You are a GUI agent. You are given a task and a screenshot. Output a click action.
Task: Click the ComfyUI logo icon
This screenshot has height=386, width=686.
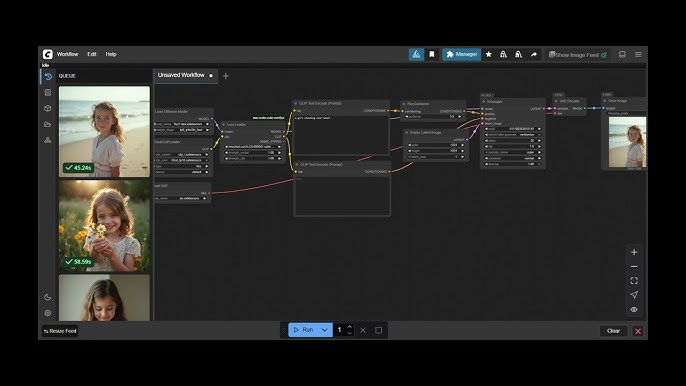(x=47, y=54)
